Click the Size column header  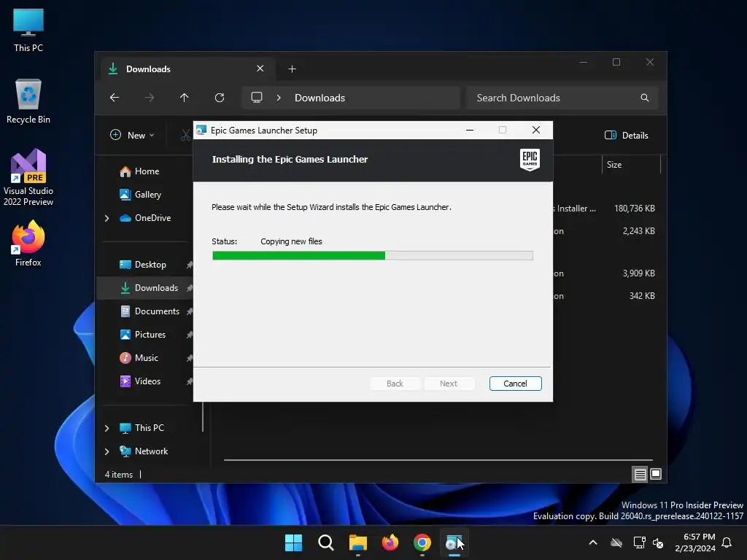click(x=631, y=165)
